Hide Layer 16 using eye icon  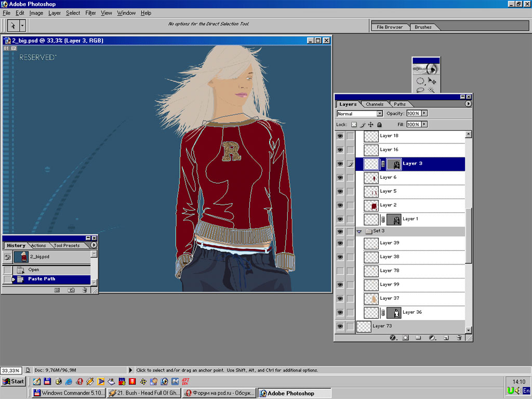(340, 150)
